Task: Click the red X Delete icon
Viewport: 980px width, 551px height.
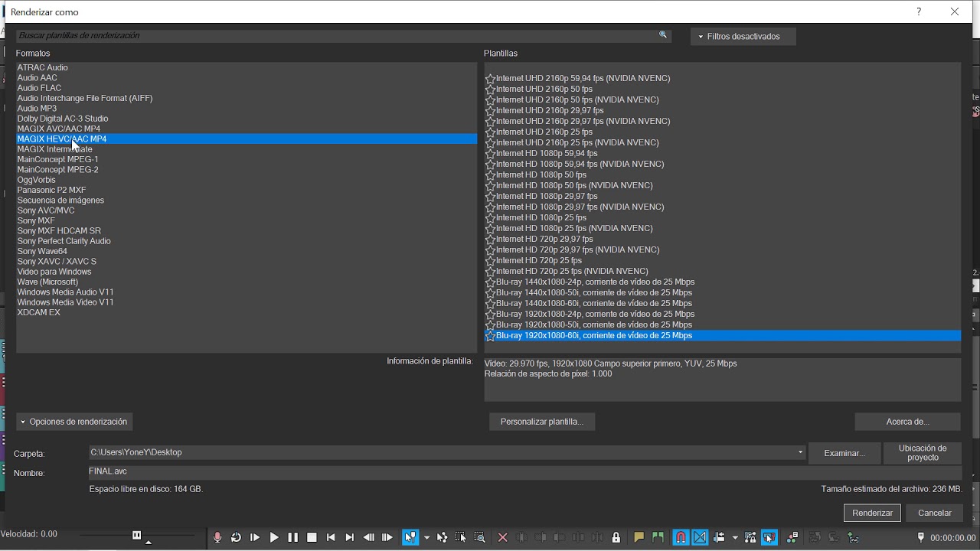Action: 503,538
